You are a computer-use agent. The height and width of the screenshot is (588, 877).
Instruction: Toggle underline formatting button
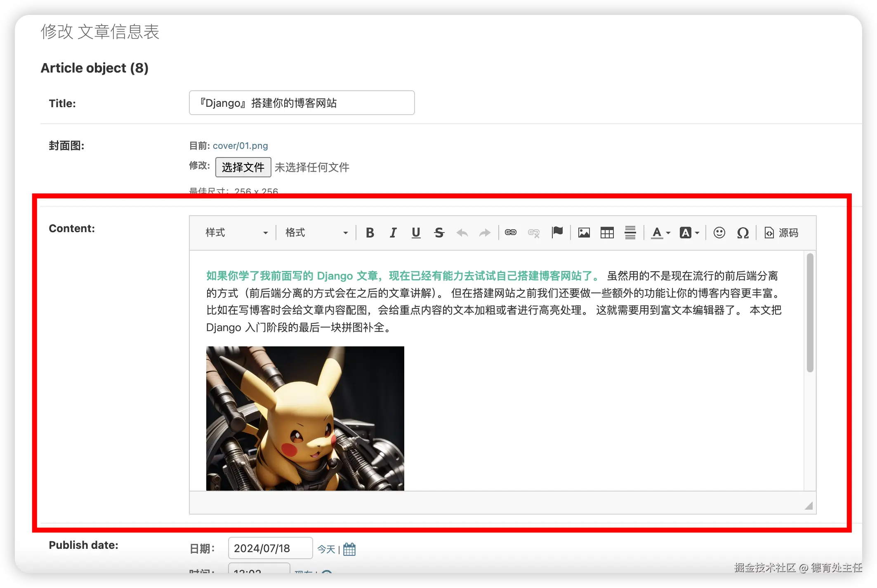click(x=416, y=233)
